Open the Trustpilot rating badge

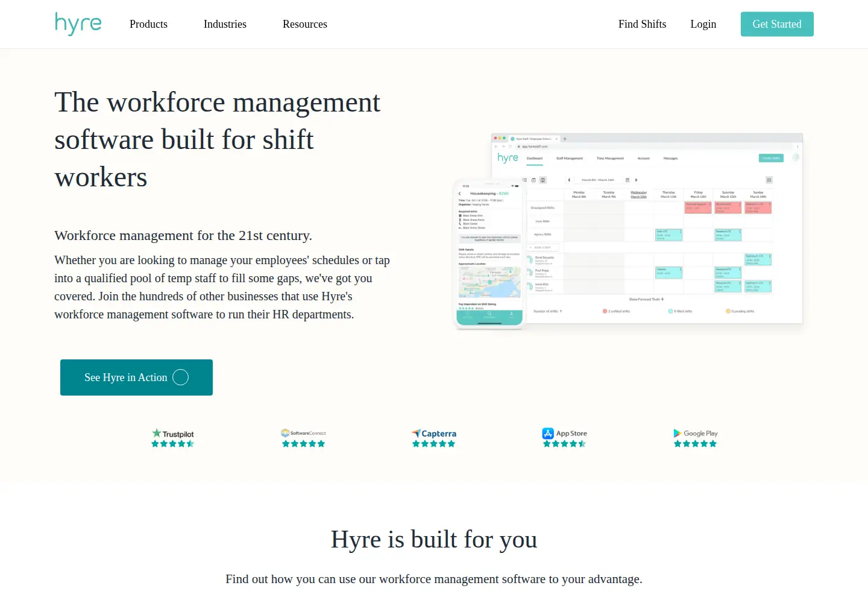click(x=173, y=438)
